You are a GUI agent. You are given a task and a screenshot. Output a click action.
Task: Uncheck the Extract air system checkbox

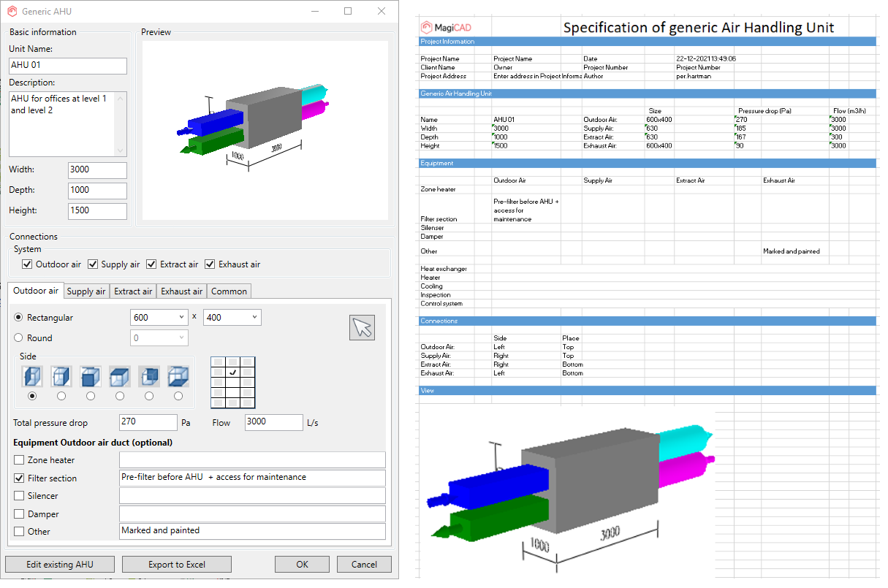coord(151,264)
